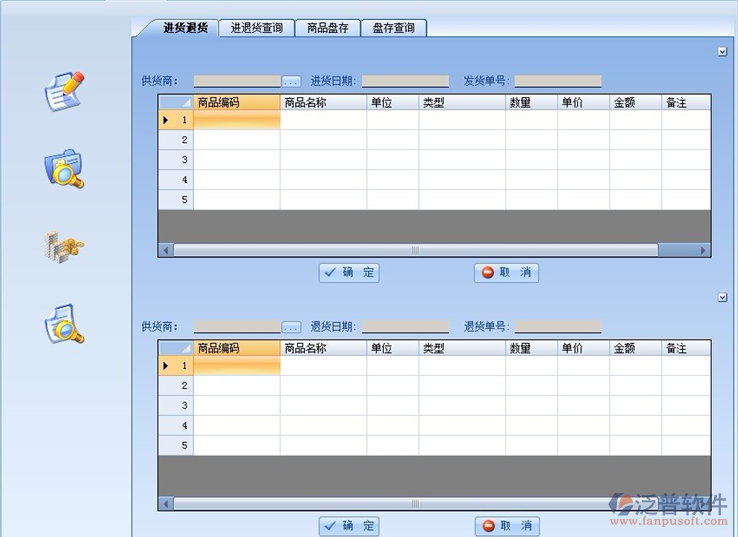Click left scroll arrow of upper grid
The width and height of the screenshot is (738, 537).
coord(166,250)
